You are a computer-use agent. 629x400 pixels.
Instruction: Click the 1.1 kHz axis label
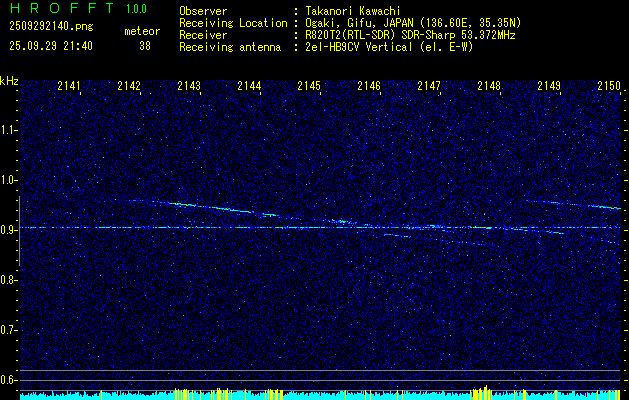point(9,130)
